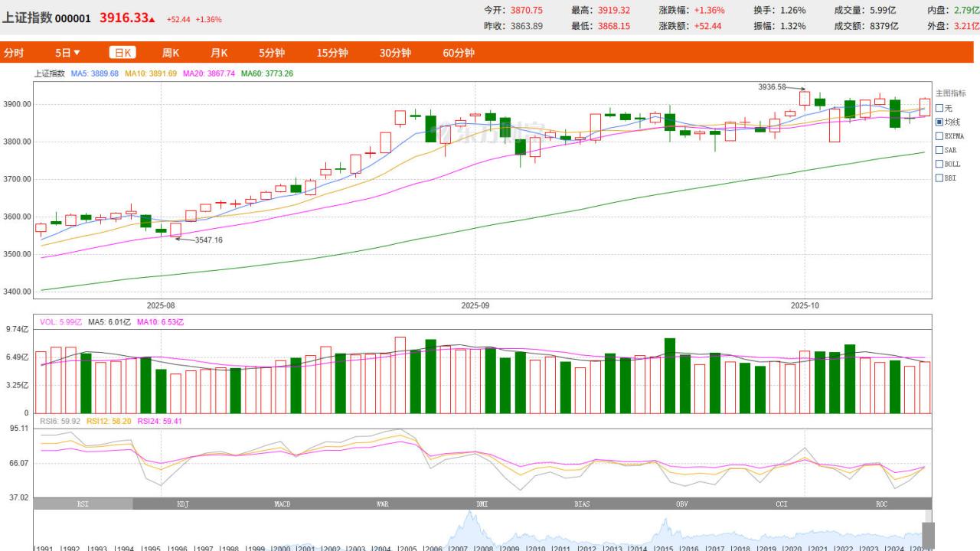The height and width of the screenshot is (551, 980).
Task: Select the 60分钟 chart view
Action: (x=459, y=53)
